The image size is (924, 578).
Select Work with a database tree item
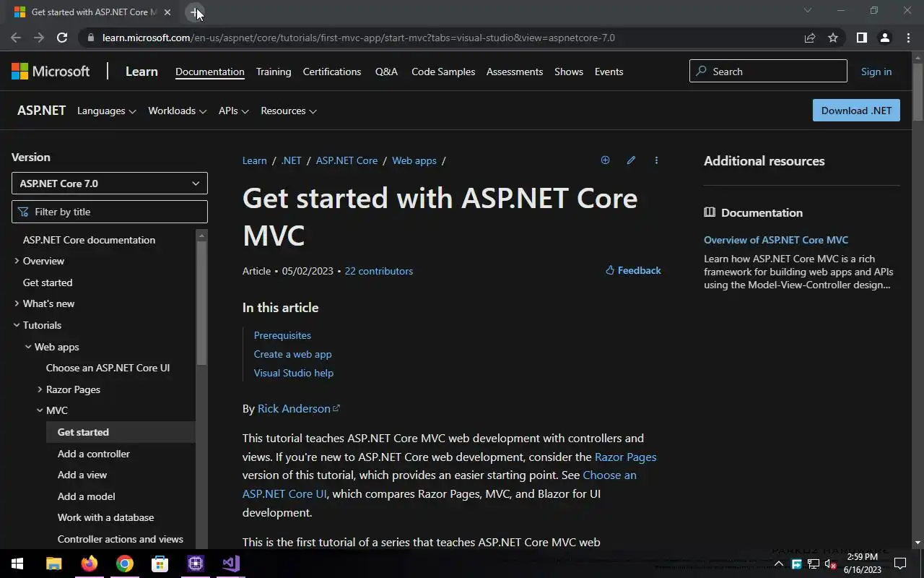tap(105, 517)
